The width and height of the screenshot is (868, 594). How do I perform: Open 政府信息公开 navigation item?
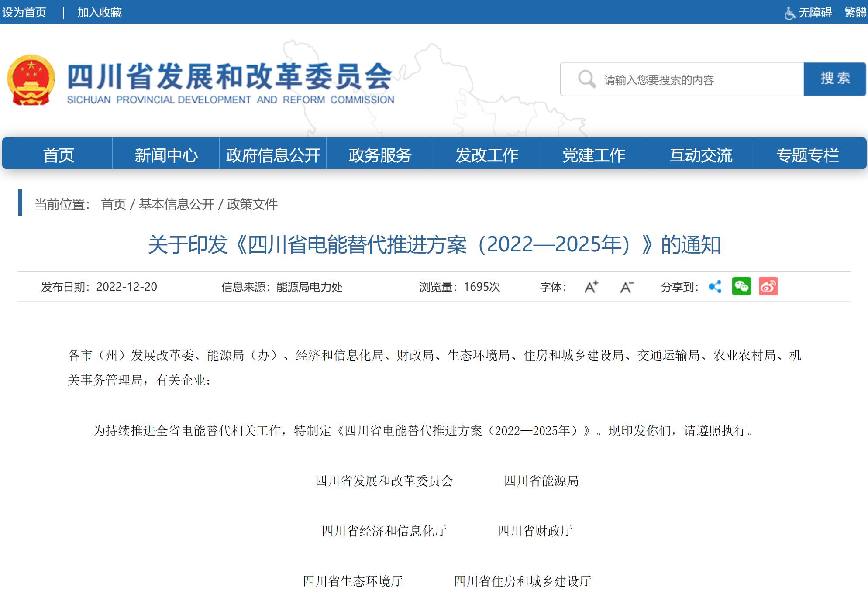[273, 155]
